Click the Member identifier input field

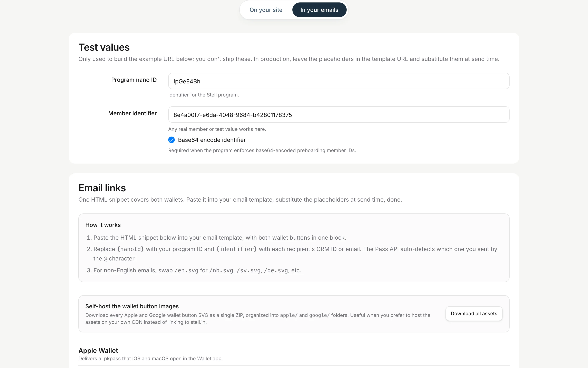339,115
